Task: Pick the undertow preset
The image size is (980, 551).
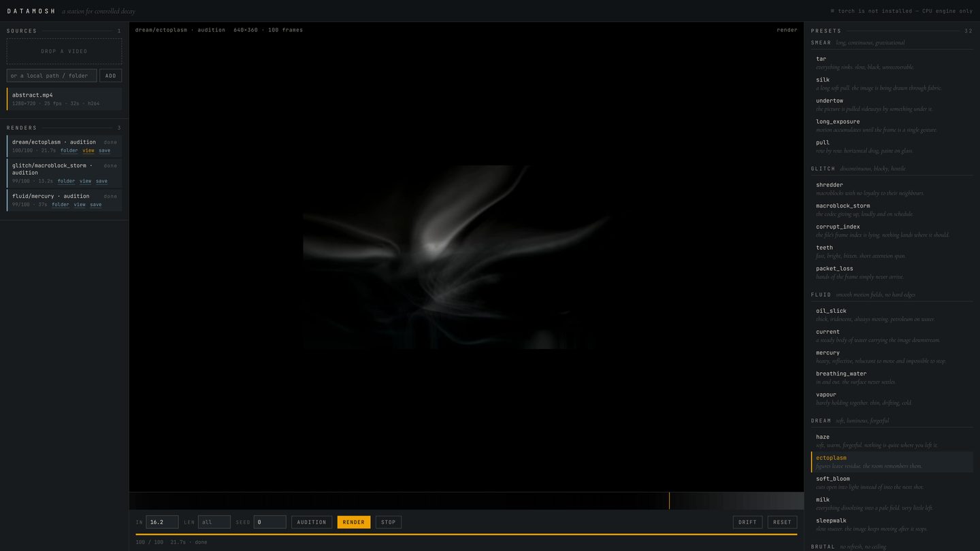Action: coord(892,105)
